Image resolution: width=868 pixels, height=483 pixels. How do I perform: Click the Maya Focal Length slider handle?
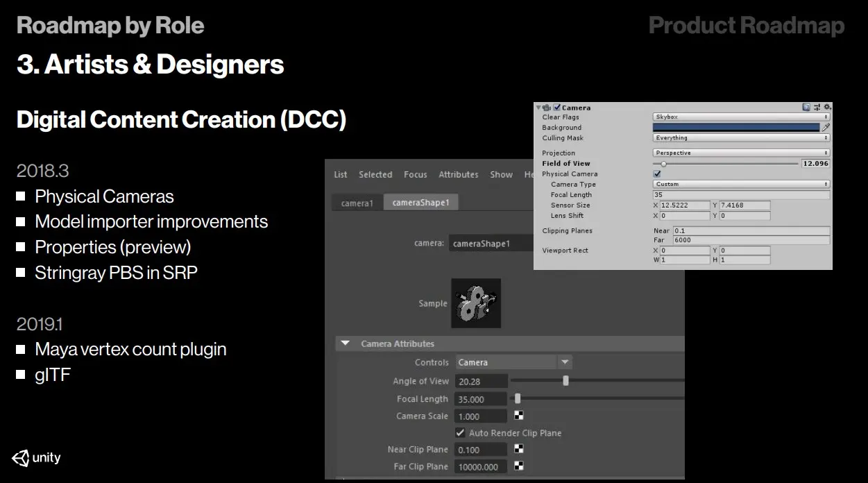(x=518, y=398)
